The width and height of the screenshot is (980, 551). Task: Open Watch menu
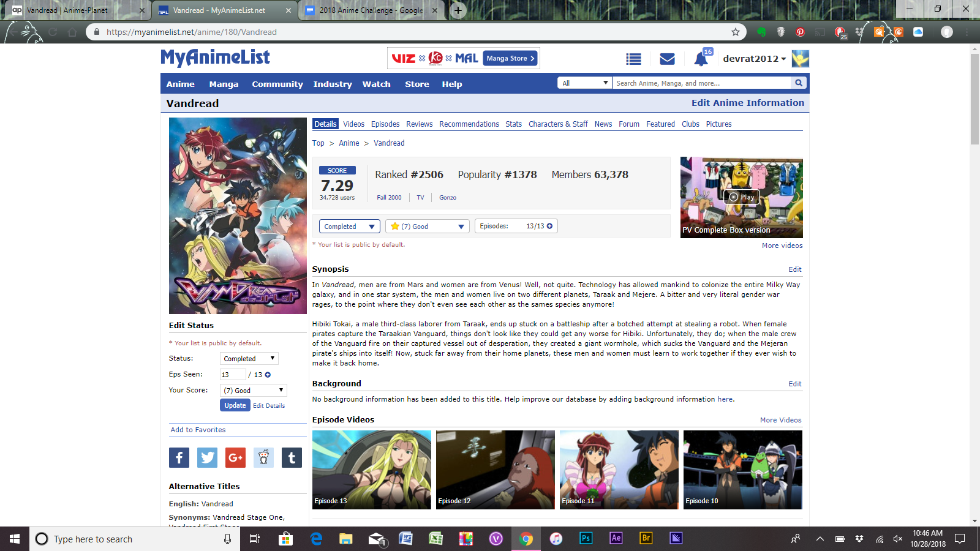tap(376, 84)
